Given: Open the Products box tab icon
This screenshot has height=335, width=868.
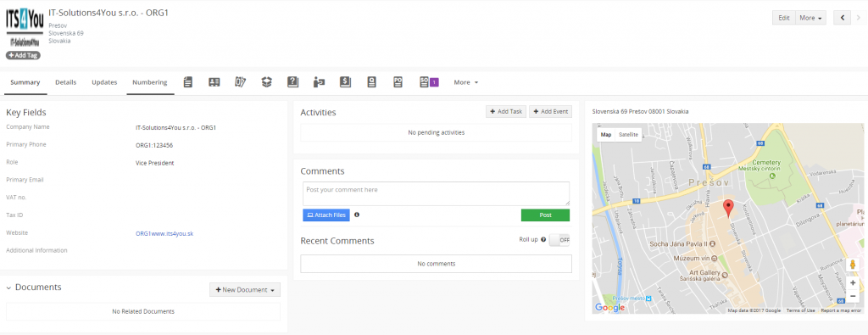Looking at the screenshot, I should point(267,82).
